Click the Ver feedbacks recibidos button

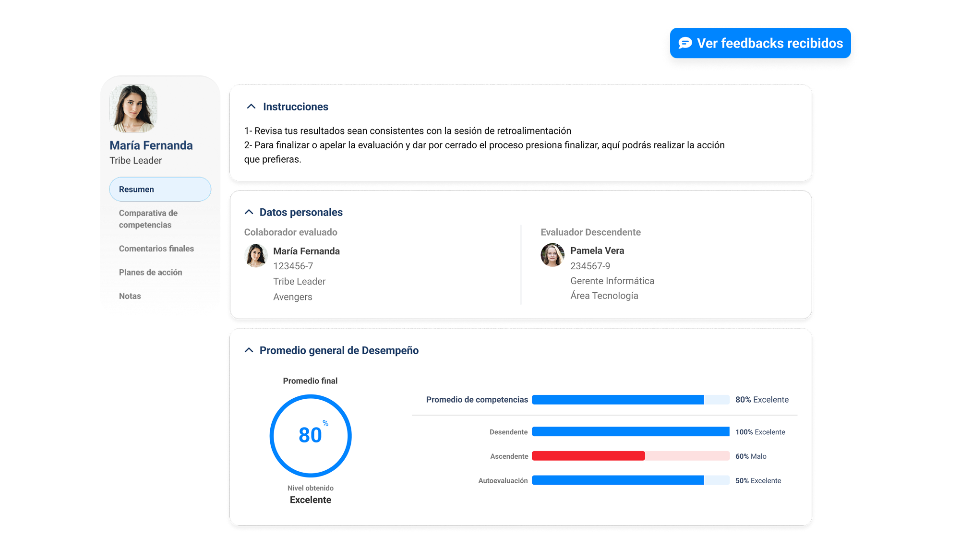[x=760, y=43]
